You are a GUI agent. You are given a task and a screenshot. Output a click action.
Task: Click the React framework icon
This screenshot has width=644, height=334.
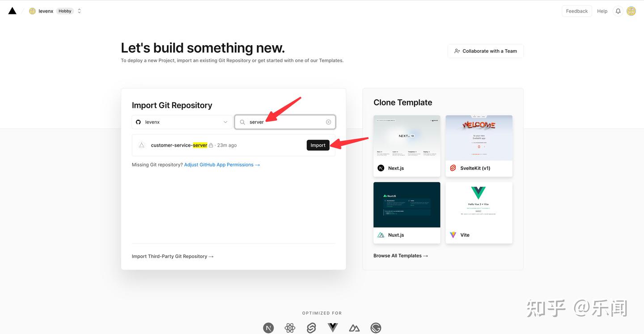[x=290, y=328]
